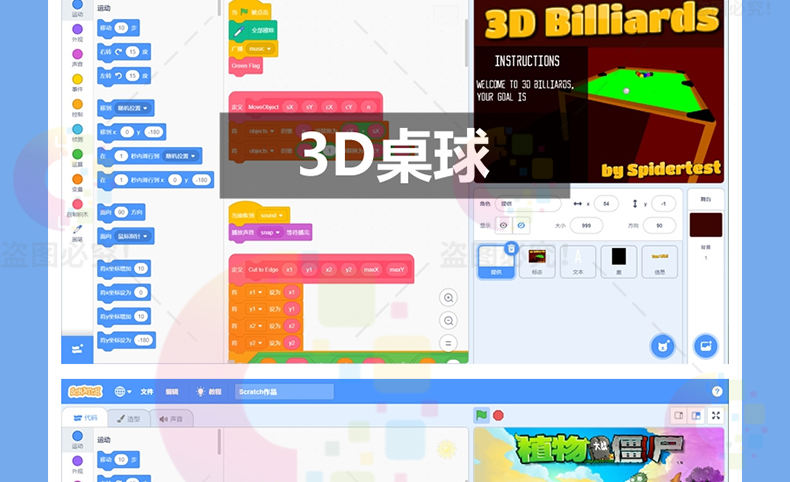Open 鼠标指针 dropdown in 面向 block
The image size is (790, 482).
click(133, 236)
